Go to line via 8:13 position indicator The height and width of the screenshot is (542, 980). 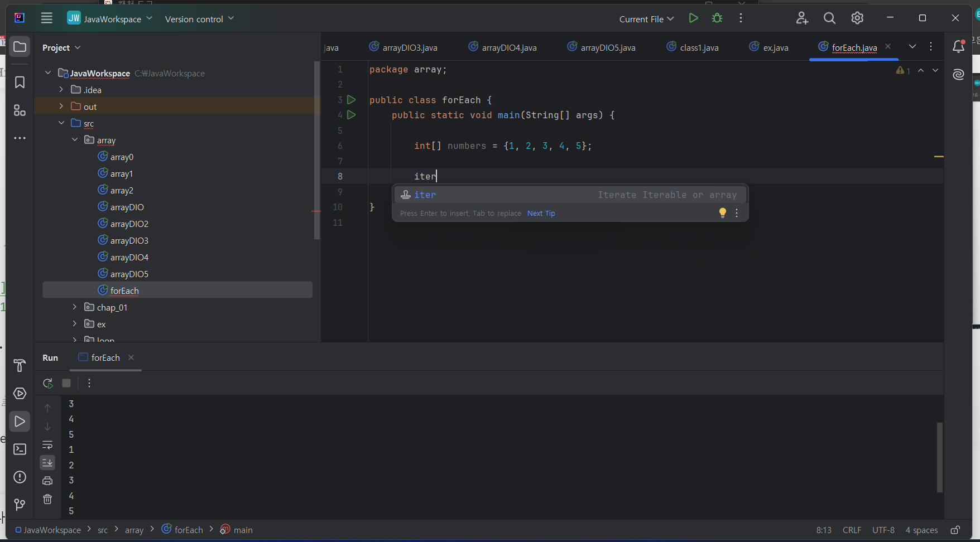point(824,530)
